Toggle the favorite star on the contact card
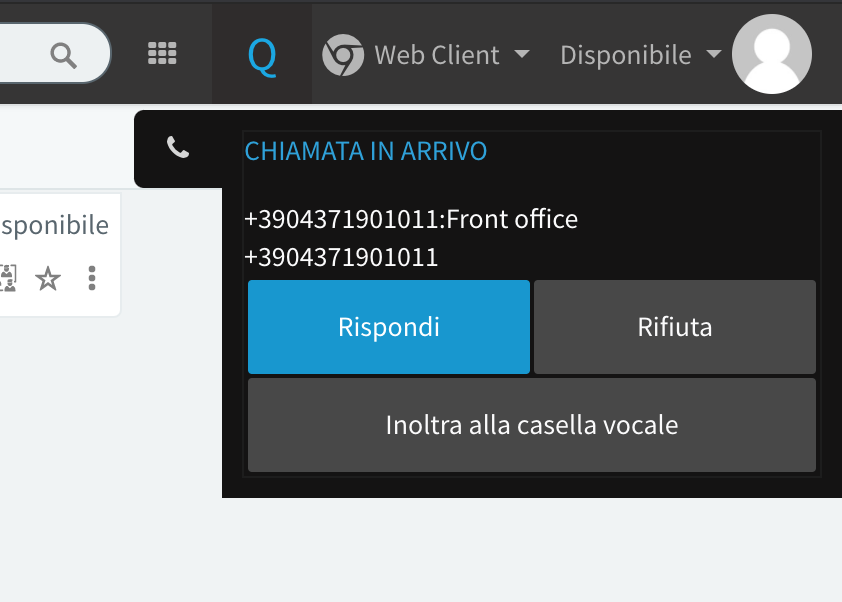 pos(49,279)
